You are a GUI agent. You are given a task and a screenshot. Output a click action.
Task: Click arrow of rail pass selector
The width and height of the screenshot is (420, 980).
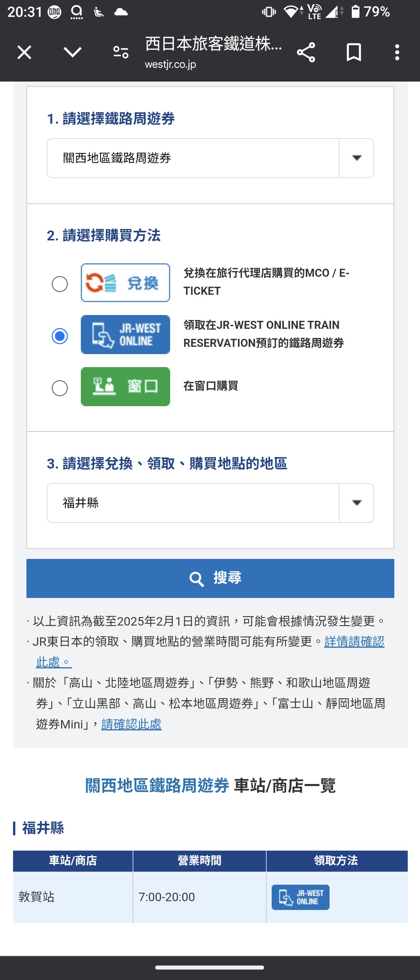tap(357, 158)
